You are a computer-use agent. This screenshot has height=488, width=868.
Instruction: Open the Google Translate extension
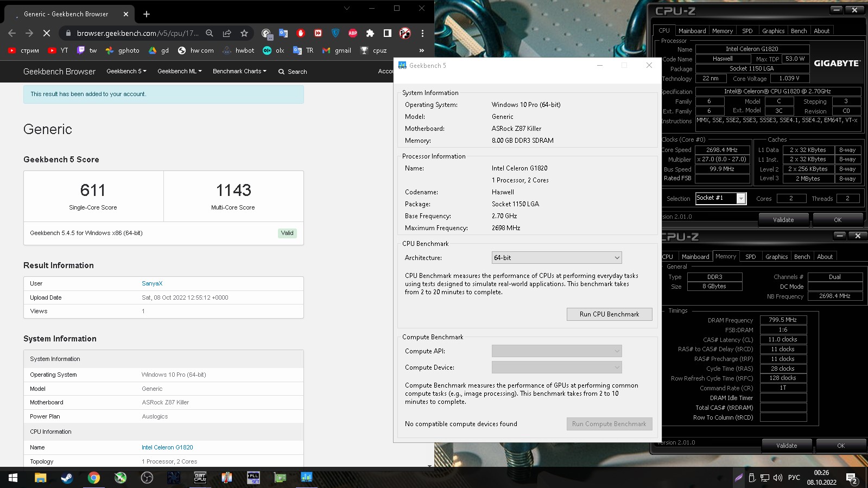(283, 33)
